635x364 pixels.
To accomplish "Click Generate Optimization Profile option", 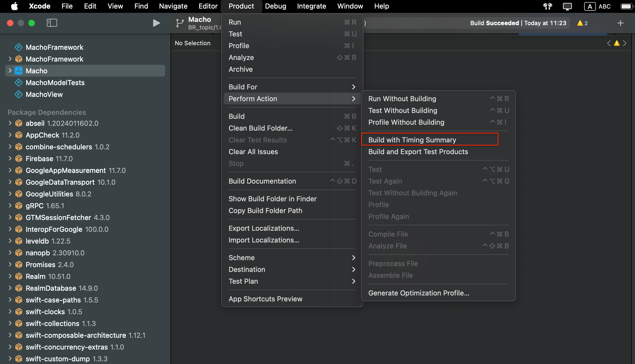I will [x=419, y=293].
